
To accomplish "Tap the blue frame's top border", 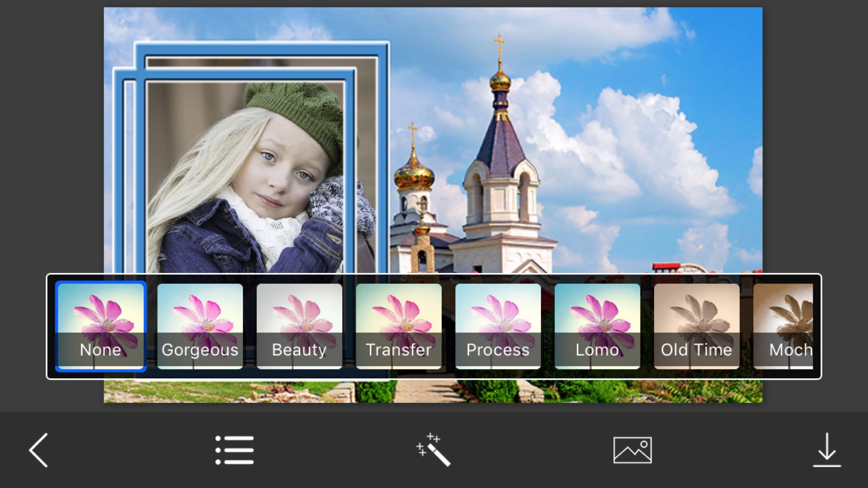I will click(x=261, y=50).
